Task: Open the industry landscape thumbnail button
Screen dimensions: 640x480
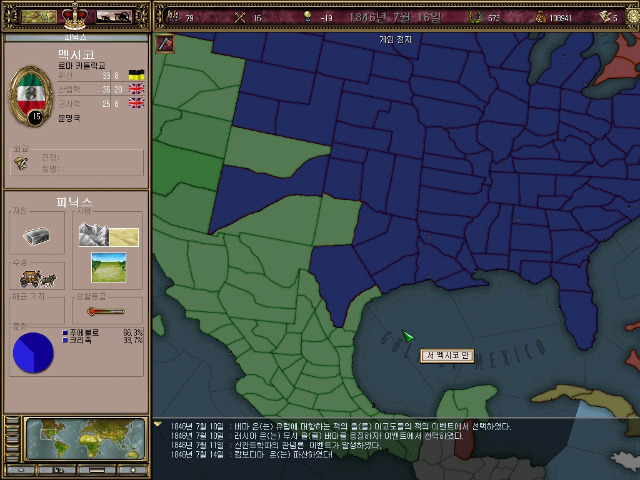Action: 114,17
